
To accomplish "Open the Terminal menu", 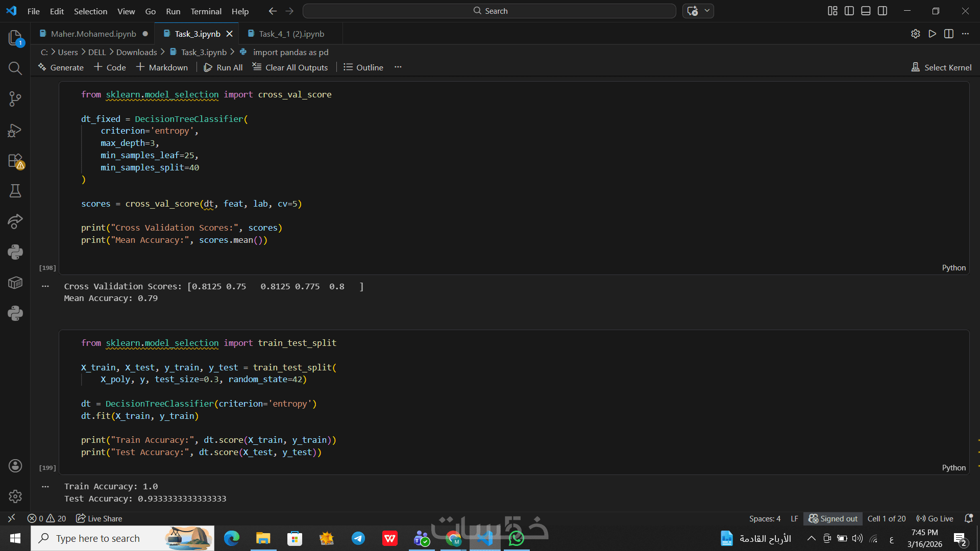I will pos(206,11).
